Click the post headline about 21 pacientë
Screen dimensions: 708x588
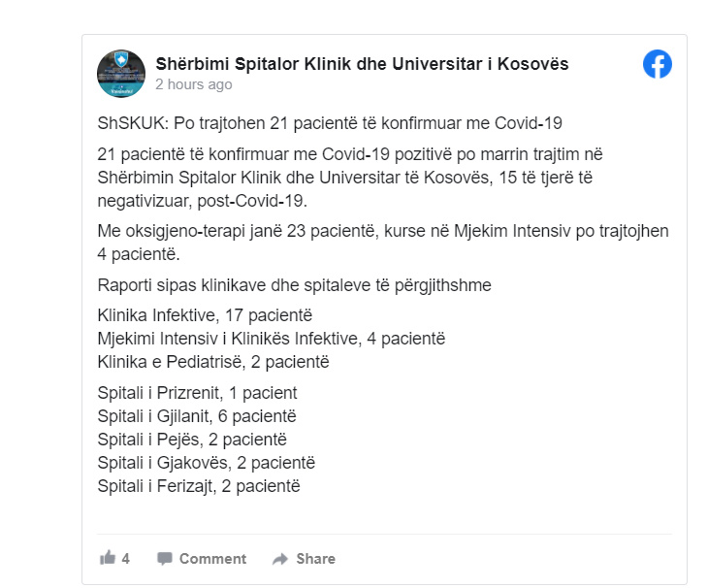click(330, 123)
